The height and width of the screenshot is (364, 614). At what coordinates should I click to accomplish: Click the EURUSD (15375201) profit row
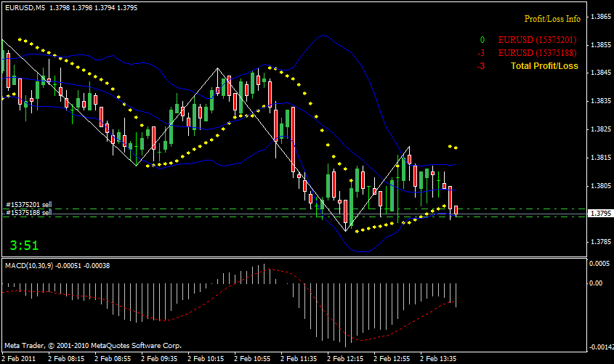pos(537,39)
